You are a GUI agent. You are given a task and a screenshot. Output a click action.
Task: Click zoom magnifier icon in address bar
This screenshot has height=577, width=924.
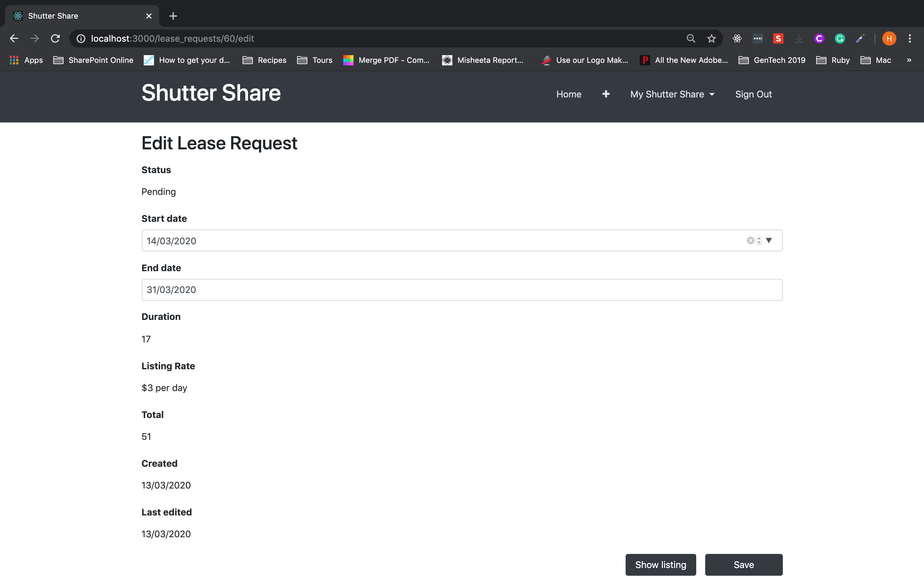691,38
